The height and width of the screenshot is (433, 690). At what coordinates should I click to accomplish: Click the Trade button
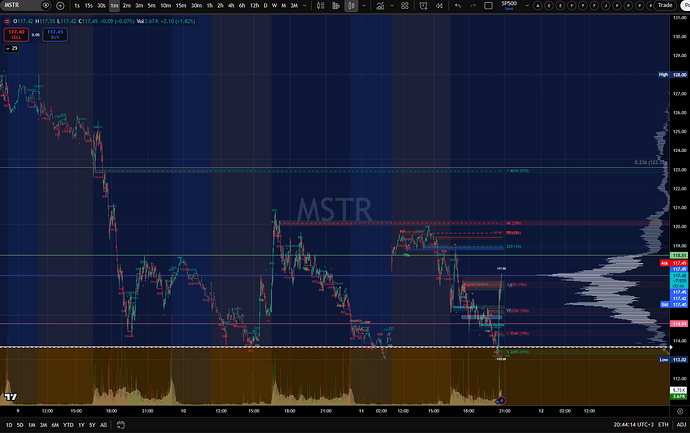coord(665,5)
